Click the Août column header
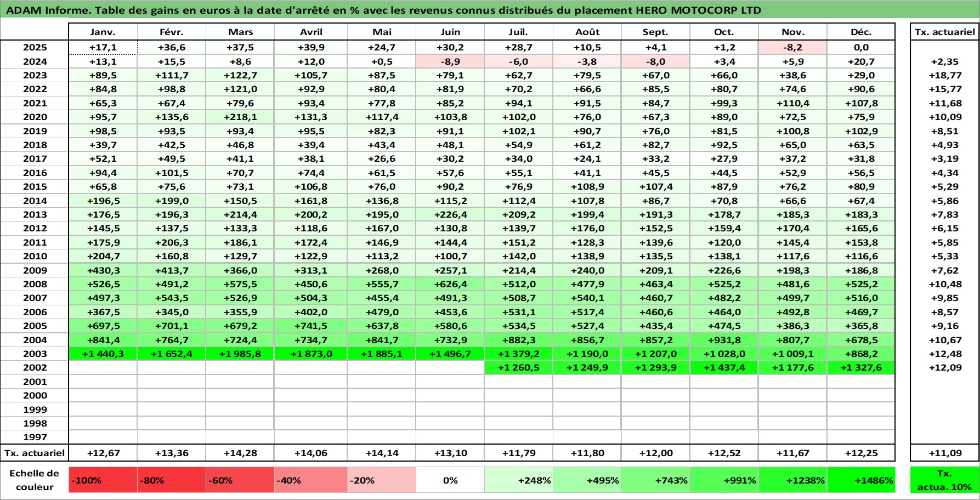Image resolution: width=980 pixels, height=500 pixels. (x=587, y=32)
